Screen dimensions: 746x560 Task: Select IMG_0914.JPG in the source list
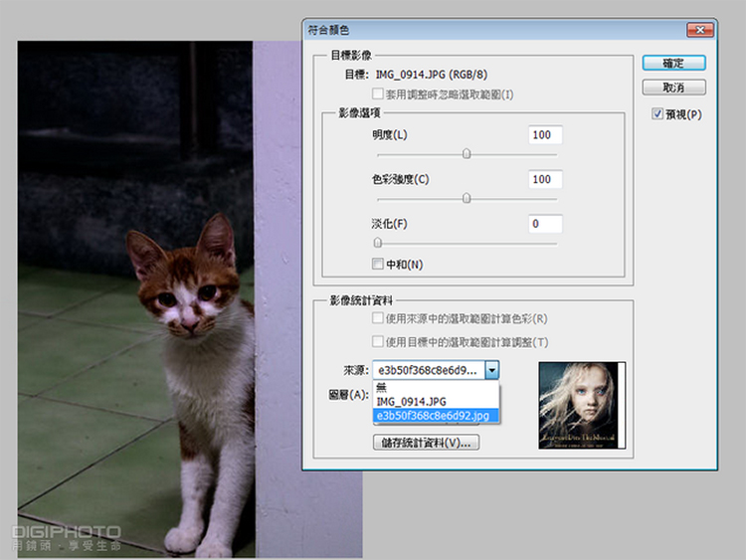tap(436, 402)
